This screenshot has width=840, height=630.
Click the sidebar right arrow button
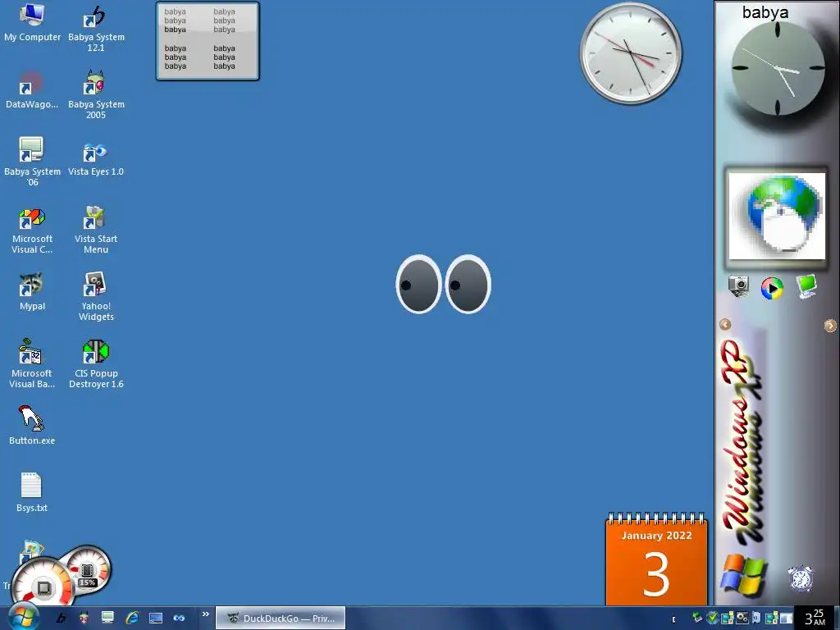click(830, 325)
